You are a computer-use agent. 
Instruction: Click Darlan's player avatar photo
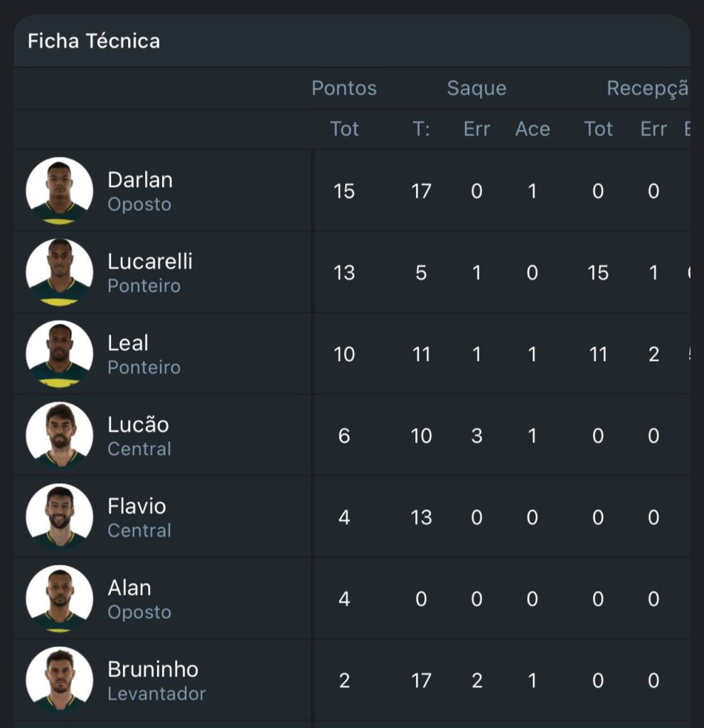tap(60, 191)
